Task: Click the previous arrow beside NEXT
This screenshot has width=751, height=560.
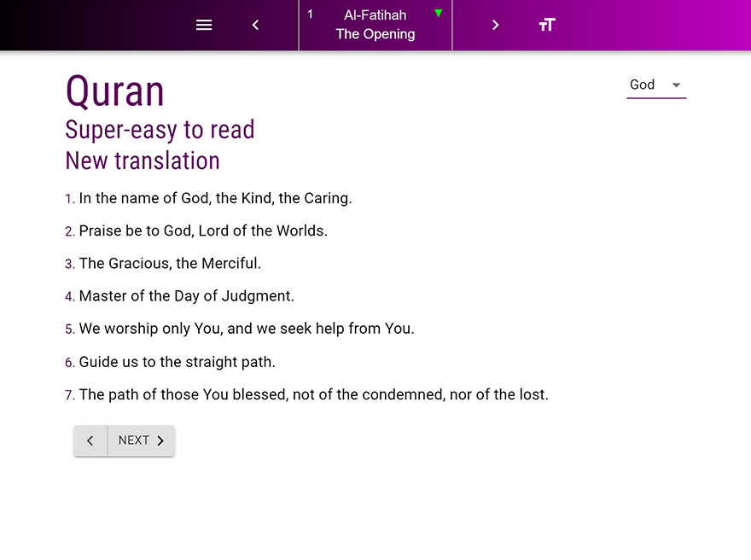Action: (90, 440)
